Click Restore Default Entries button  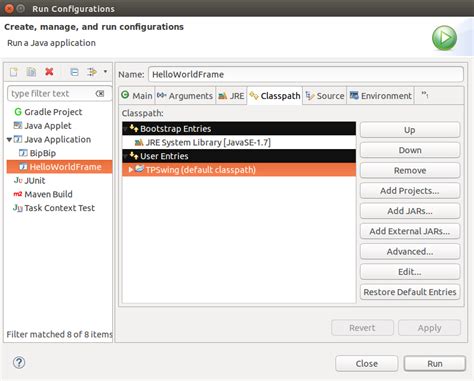410,292
